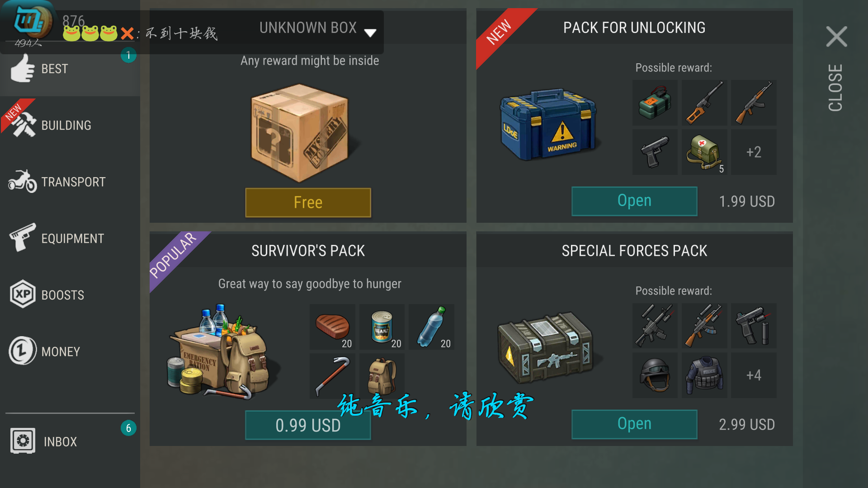Screen dimensions: 868x488
Task: Switch to the Building category
Action: point(70,125)
